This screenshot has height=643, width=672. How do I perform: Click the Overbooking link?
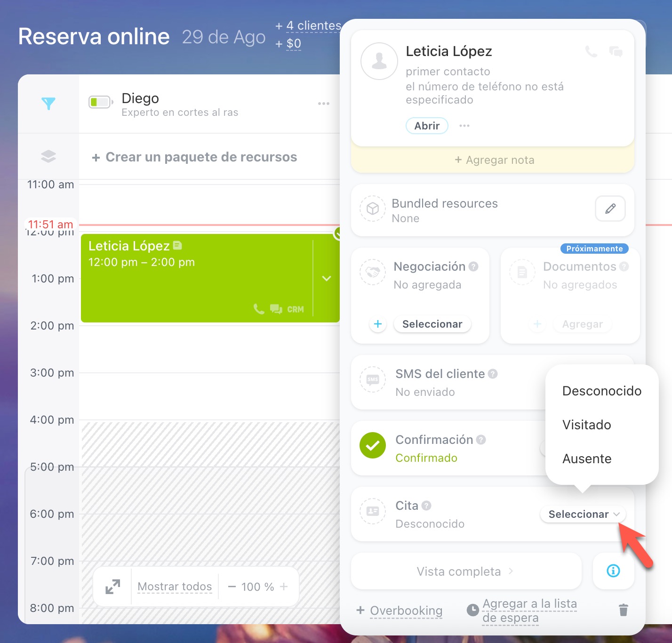pos(406,611)
